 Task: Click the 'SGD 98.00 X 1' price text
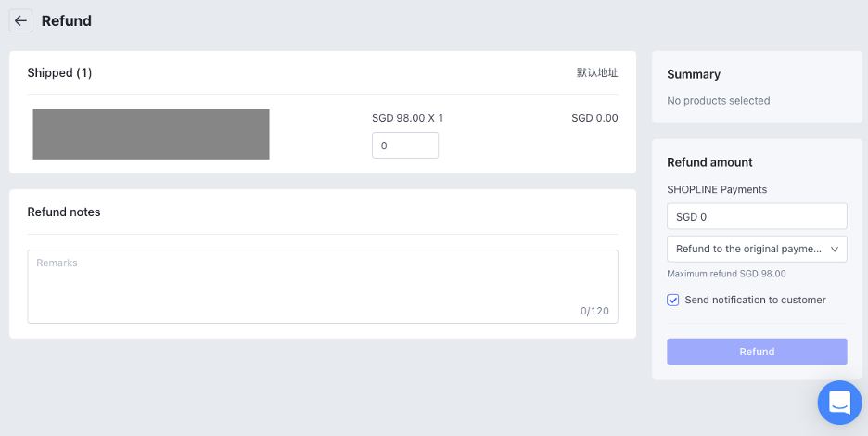click(407, 118)
